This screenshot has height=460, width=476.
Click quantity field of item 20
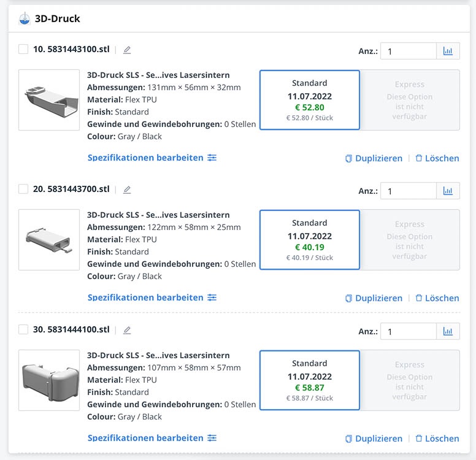click(408, 191)
